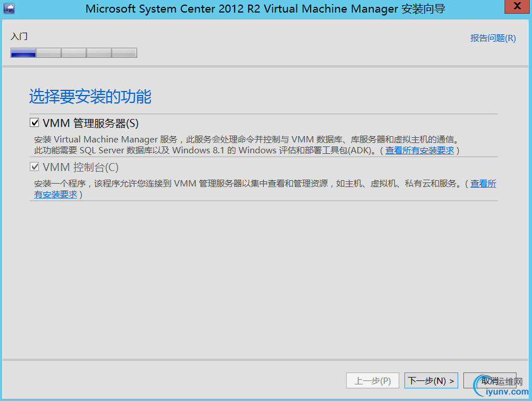
Task: Click the VMM 管理服务器(S) label text
Action: (x=90, y=123)
